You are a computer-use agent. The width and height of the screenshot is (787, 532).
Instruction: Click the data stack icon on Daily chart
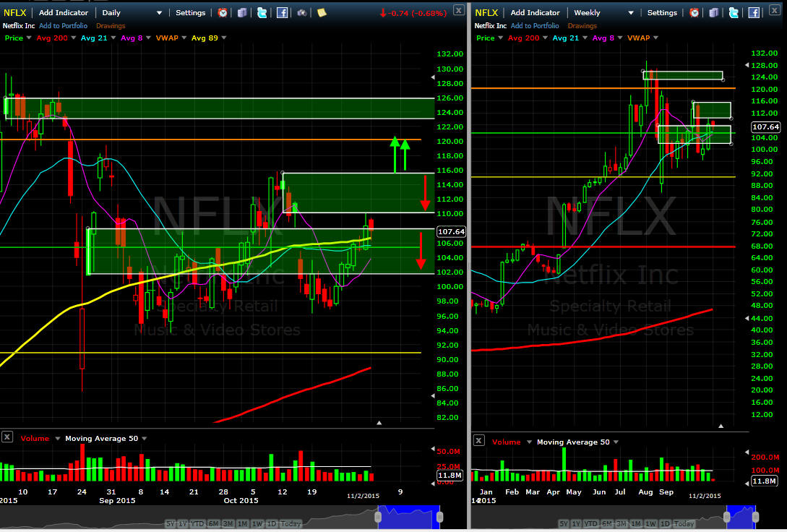(242, 13)
